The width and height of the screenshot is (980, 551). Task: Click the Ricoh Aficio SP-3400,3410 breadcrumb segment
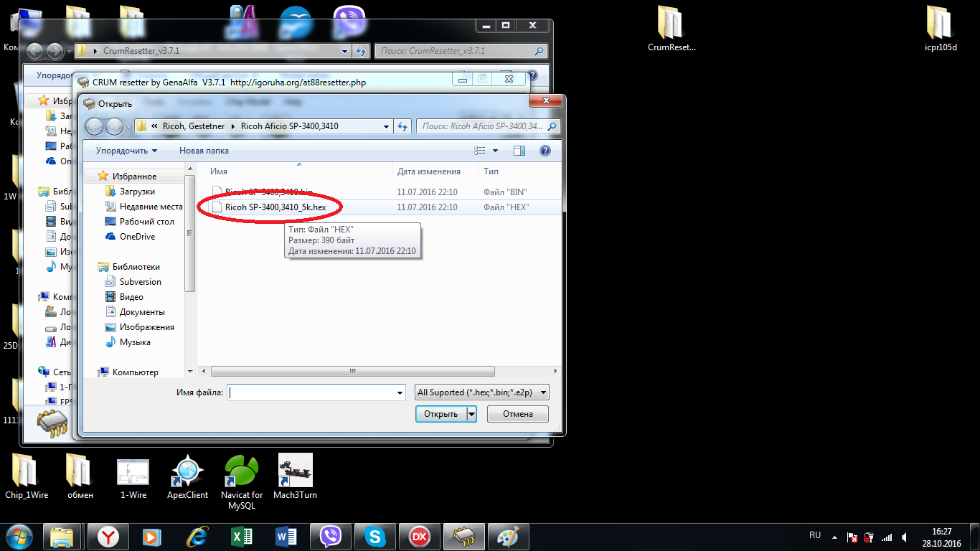(x=289, y=126)
